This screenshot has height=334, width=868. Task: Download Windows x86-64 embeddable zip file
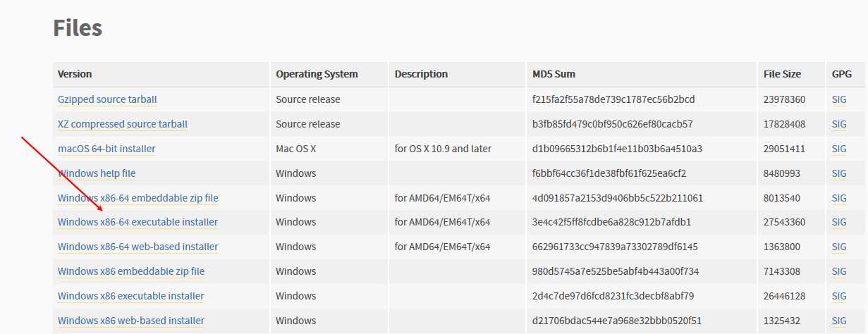tap(138, 198)
